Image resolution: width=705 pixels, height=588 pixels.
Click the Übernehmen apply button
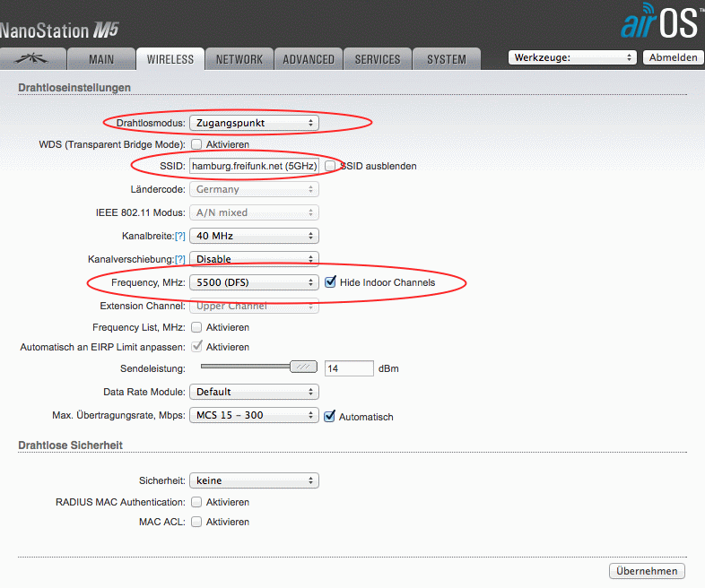[647, 571]
